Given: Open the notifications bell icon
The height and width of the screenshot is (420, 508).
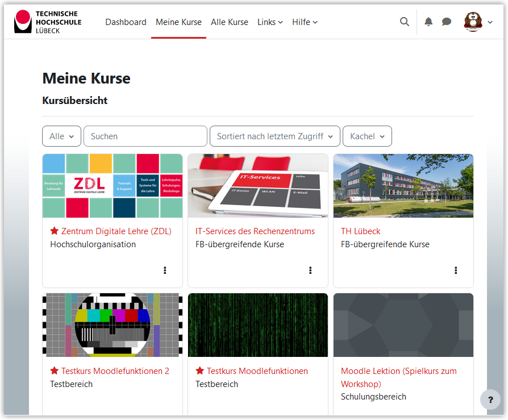Looking at the screenshot, I should [428, 22].
